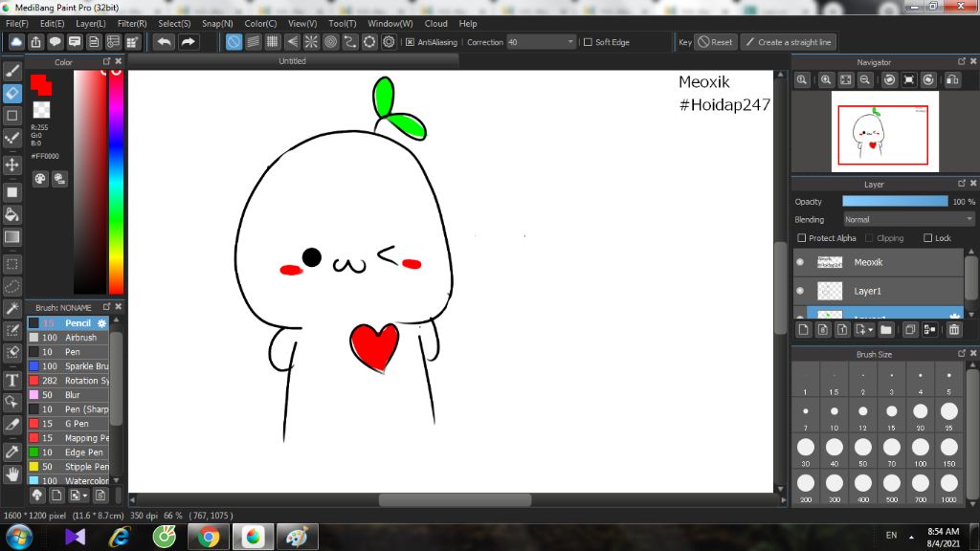Enable the layer Lock checkbox
Screen dimensions: 980x551
(928, 238)
